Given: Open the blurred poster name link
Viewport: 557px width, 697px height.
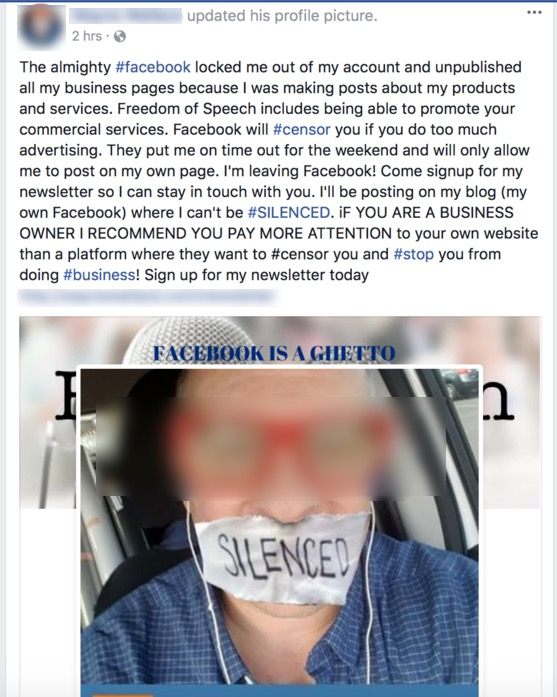Looking at the screenshot, I should (126, 16).
